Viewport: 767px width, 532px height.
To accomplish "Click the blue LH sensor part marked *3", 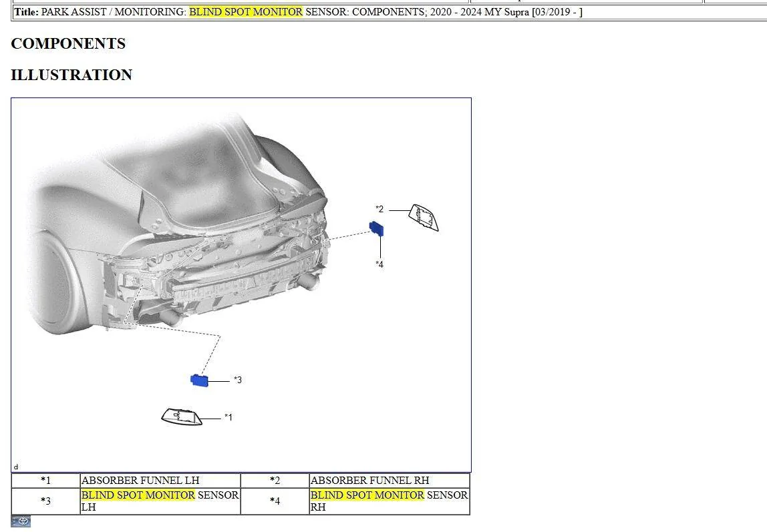I will click(199, 380).
